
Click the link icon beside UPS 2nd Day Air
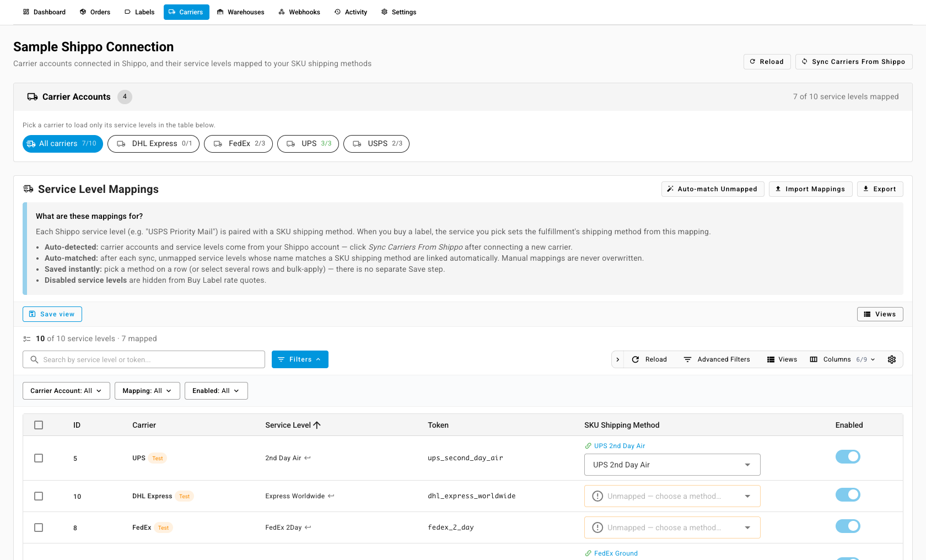pos(588,446)
